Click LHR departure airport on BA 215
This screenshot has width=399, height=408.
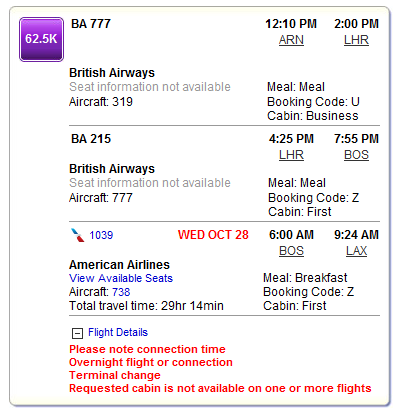click(291, 155)
